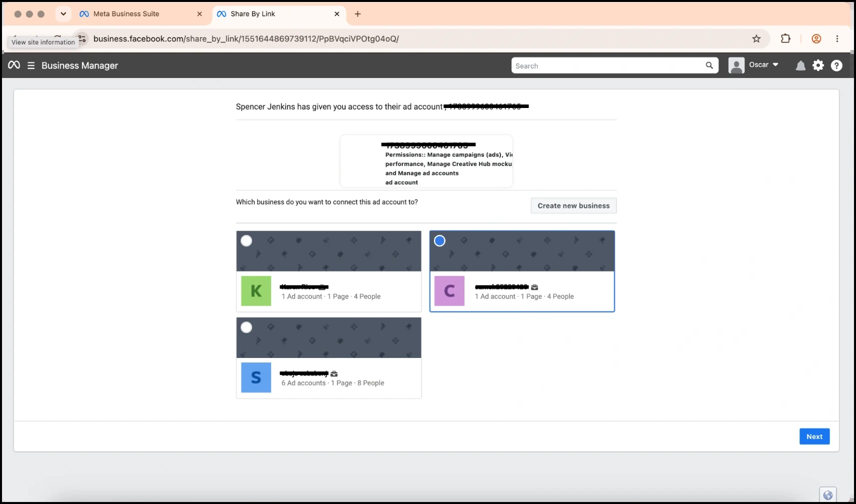
Task: Click Oscar's profile avatar
Action: click(736, 65)
